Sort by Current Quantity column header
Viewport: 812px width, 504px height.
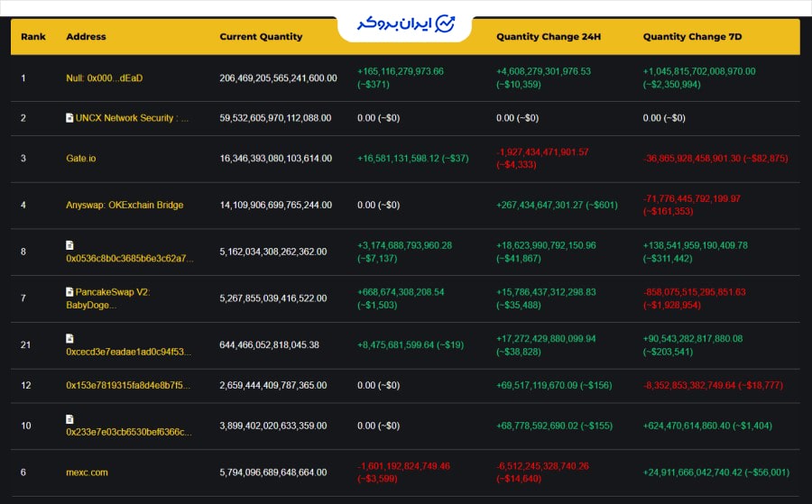coord(261,37)
